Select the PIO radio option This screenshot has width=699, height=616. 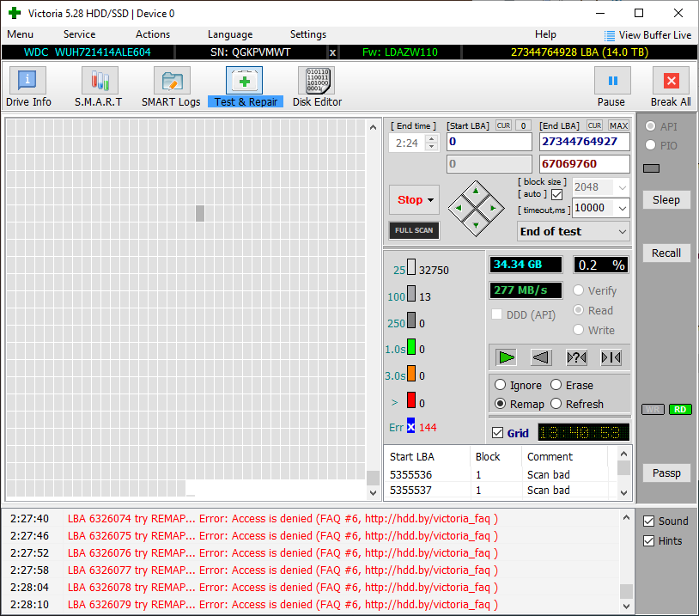[650, 145]
